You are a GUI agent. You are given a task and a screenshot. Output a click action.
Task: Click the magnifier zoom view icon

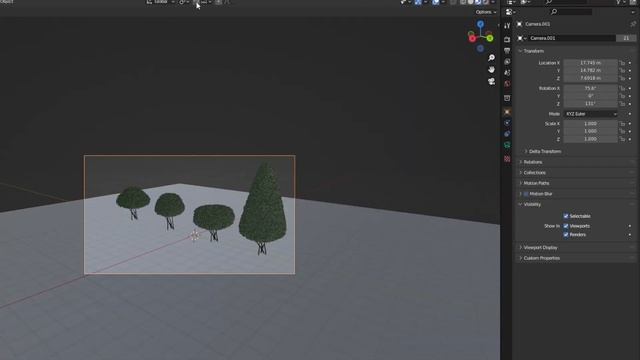coord(491,58)
